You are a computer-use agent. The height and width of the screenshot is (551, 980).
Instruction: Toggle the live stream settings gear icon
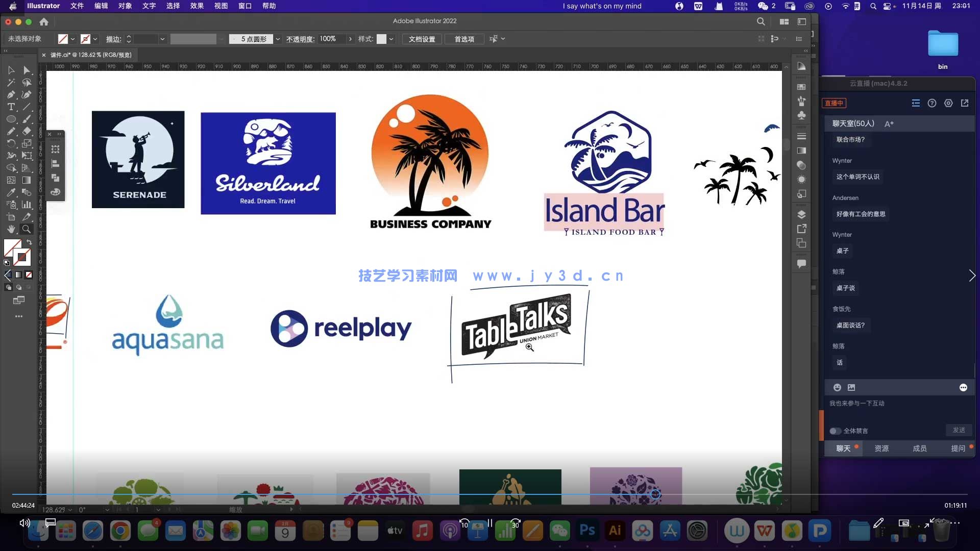point(948,103)
